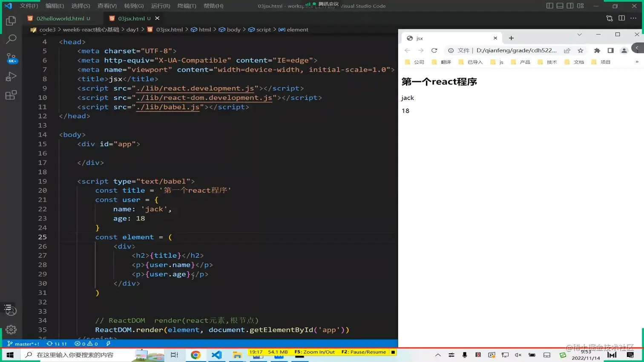Screen dimensions: 644x362
Task: Open the Customize Layout control
Action: click(x=581, y=6)
